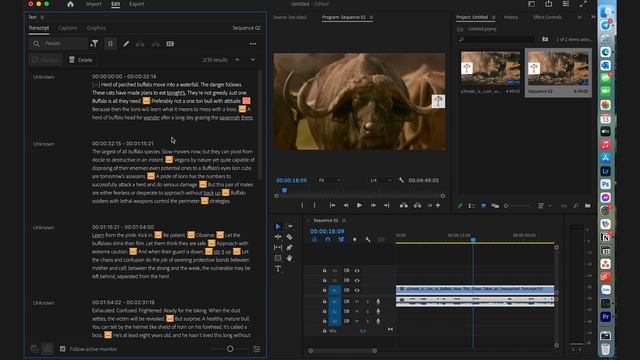Viewport: 640px width, 360px height.
Task: Switch to the Graphics tab
Action: point(96,28)
